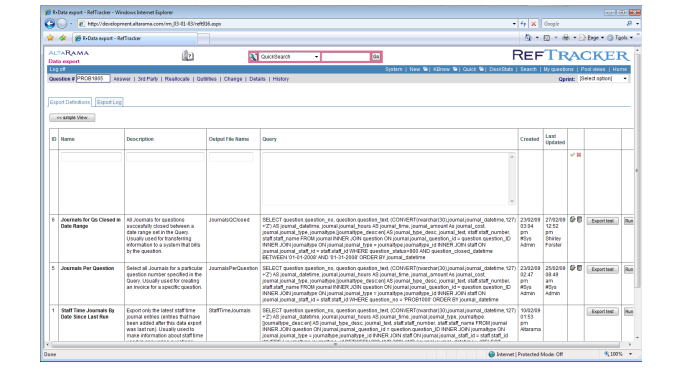Click the QuickSearch Go button

(x=376, y=57)
